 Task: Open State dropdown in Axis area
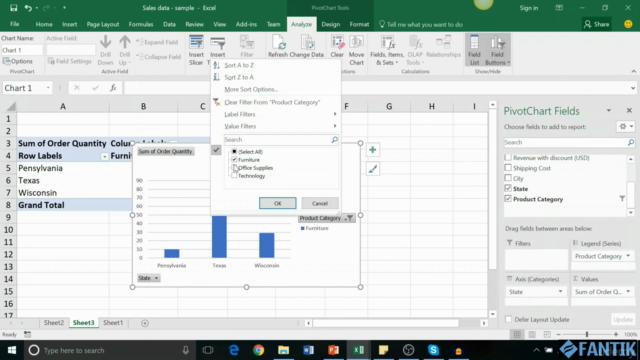pyautogui.click(x=560, y=291)
